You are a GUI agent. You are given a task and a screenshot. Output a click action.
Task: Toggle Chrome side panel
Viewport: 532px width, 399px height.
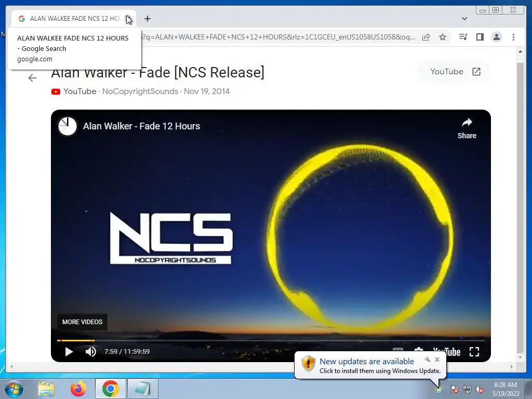coord(480,37)
